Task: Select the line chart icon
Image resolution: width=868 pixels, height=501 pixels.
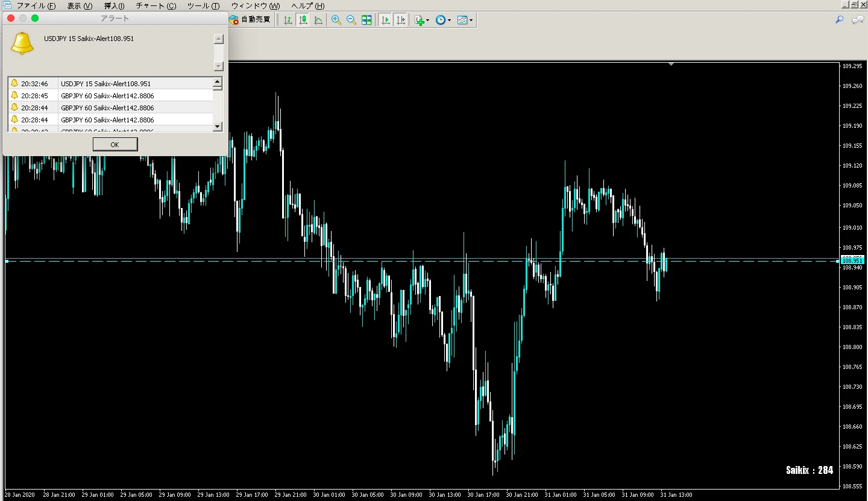Action: pos(318,20)
